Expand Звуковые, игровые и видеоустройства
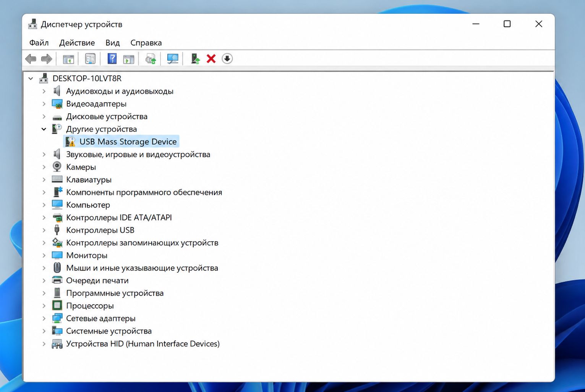 pyautogui.click(x=44, y=154)
